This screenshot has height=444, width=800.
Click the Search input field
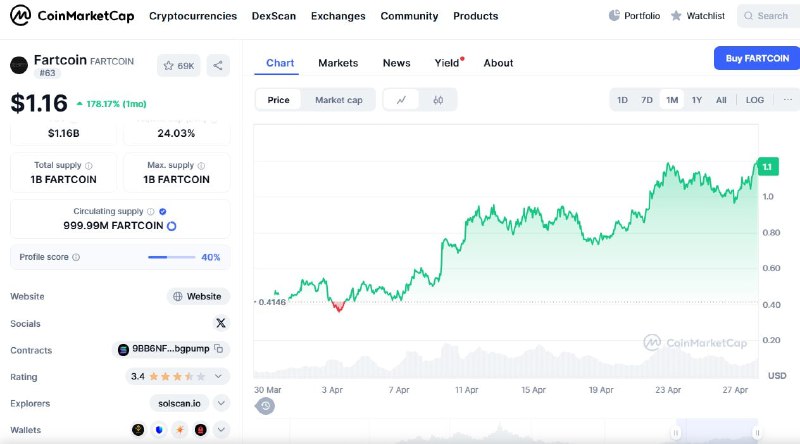768,16
